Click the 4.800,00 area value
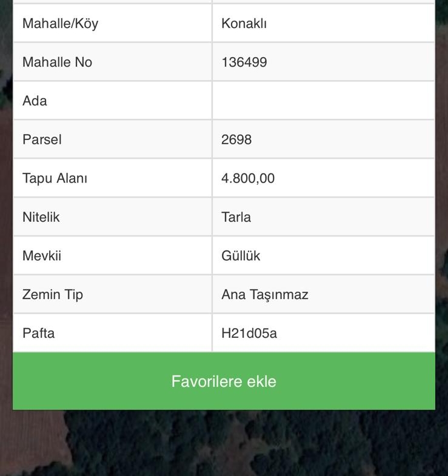This screenshot has width=448, height=476. click(248, 178)
